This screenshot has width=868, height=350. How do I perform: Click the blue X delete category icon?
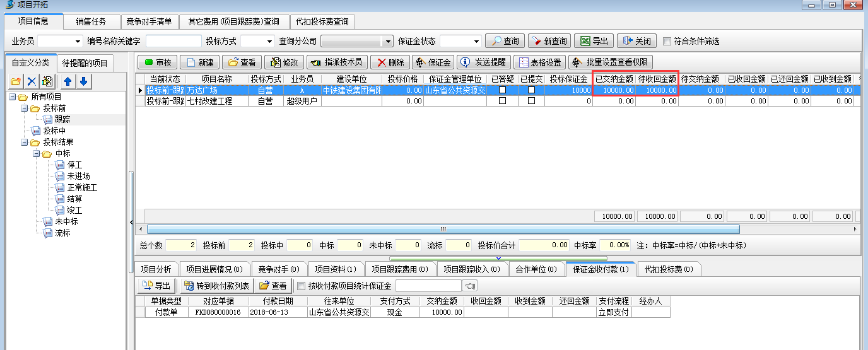pyautogui.click(x=32, y=81)
